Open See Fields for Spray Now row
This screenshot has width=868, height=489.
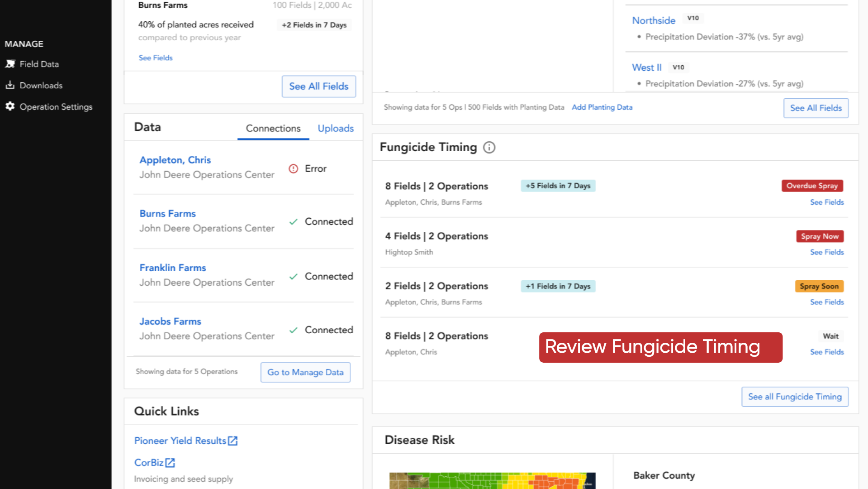point(827,252)
